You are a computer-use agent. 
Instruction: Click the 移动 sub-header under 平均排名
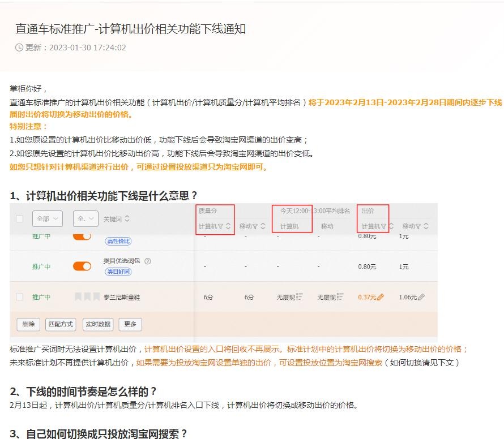click(327, 226)
